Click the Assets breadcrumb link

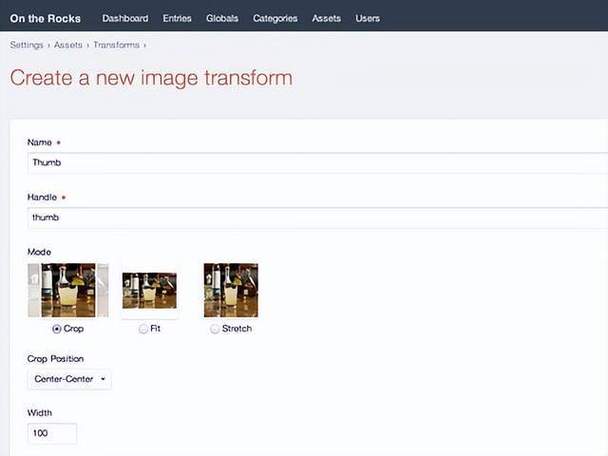68,45
